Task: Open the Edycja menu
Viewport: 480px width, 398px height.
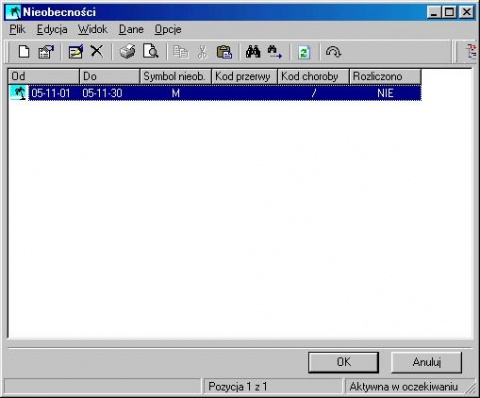Action: pyautogui.click(x=52, y=29)
